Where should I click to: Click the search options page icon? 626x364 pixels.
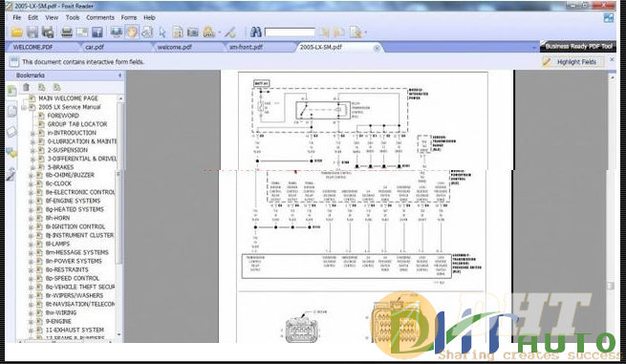pos(355,32)
